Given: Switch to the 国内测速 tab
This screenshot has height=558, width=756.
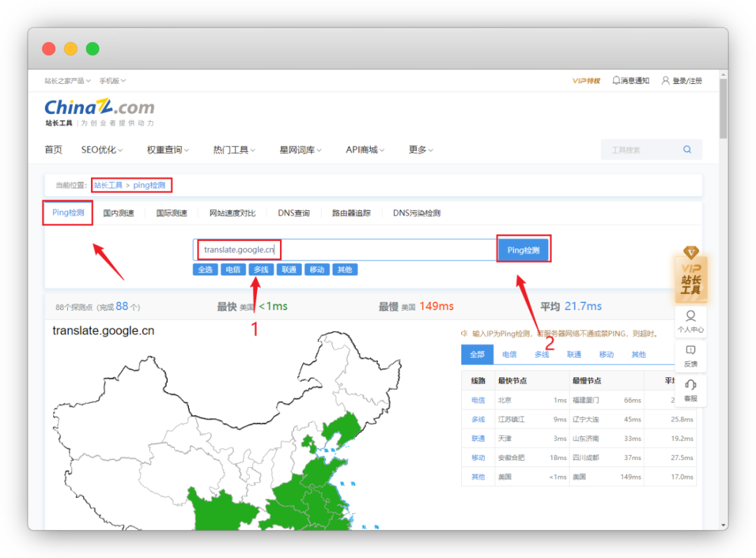Looking at the screenshot, I should (118, 213).
